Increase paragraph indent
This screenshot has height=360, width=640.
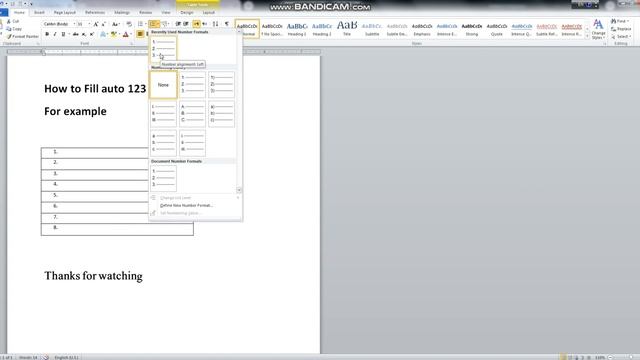(x=186, y=24)
